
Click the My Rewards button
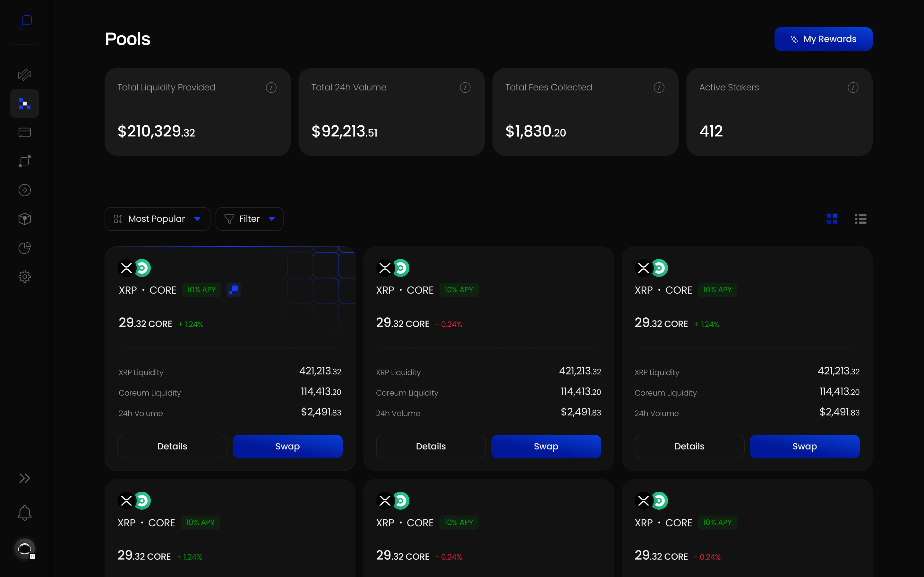tap(823, 38)
